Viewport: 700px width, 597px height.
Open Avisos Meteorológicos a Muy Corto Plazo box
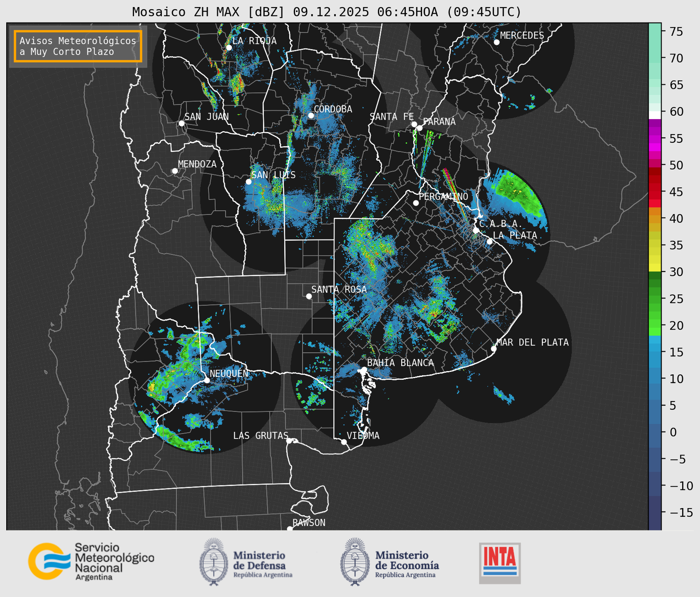tap(78, 46)
